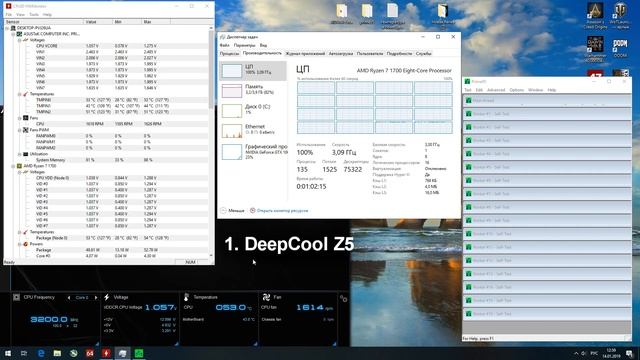Click Temperature thermometer icon
The image size is (640, 360).
click(x=186, y=297)
